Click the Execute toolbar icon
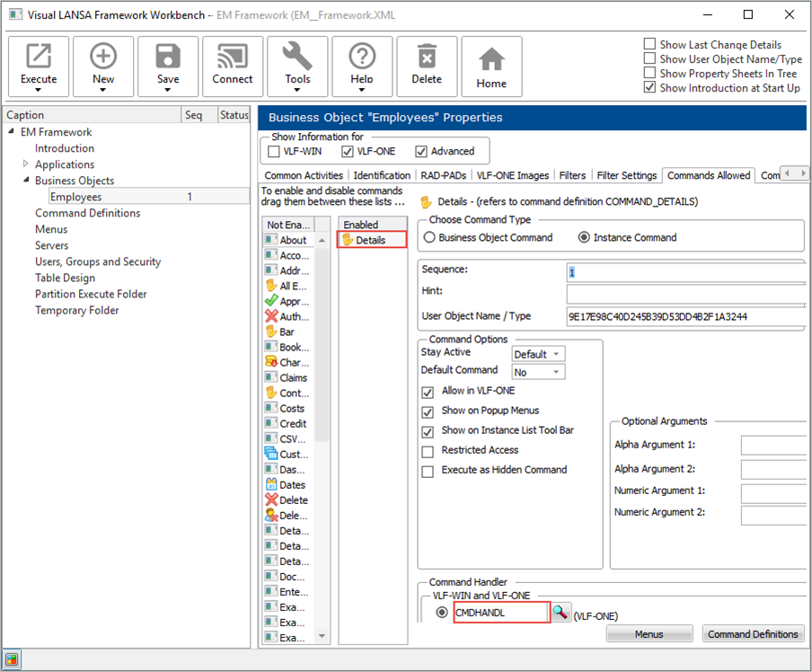The height and width of the screenshot is (672, 812). pos(39,58)
